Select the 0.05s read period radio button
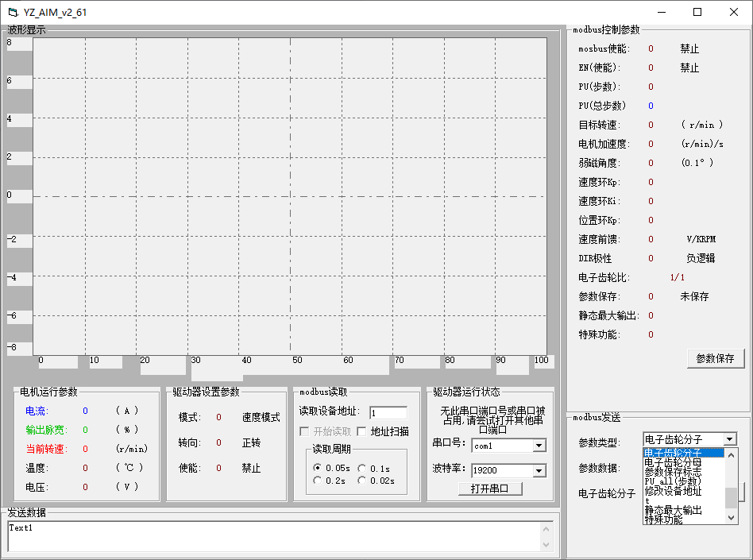 [x=317, y=467]
